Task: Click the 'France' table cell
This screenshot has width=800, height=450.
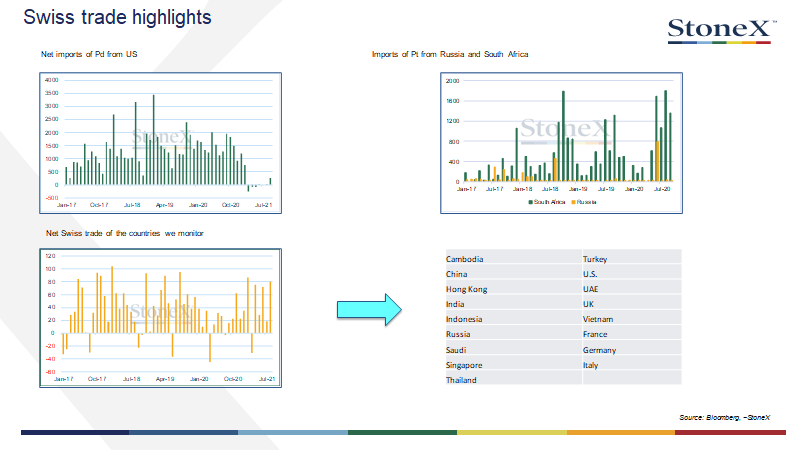Action: (x=632, y=332)
